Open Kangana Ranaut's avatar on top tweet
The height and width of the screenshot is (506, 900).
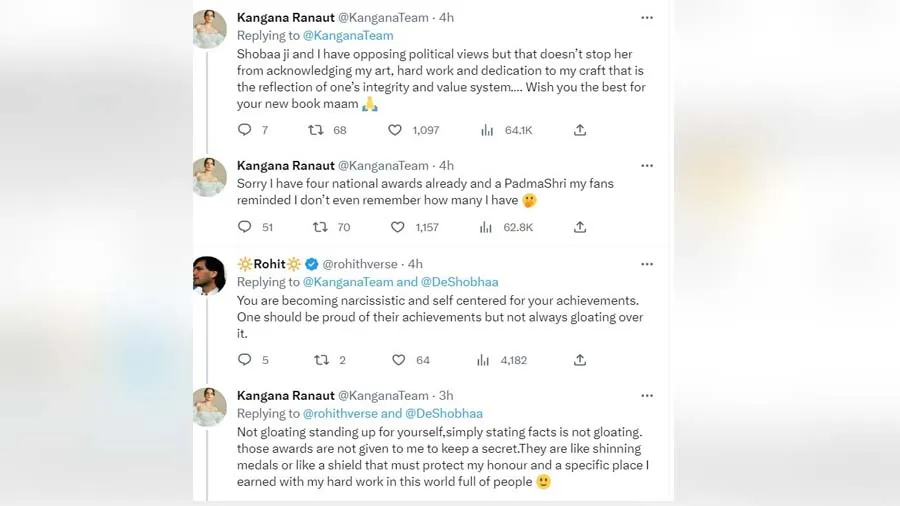pyautogui.click(x=210, y=29)
